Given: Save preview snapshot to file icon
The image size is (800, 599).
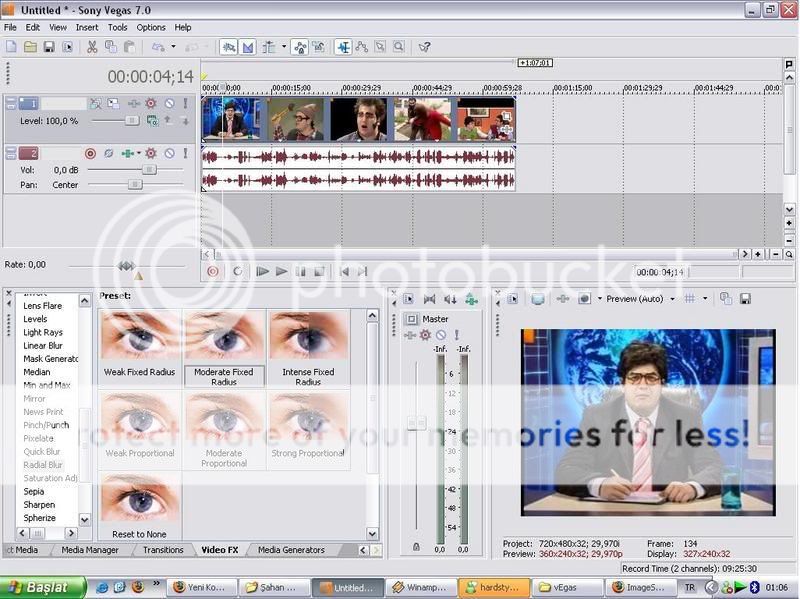Looking at the screenshot, I should point(745,299).
